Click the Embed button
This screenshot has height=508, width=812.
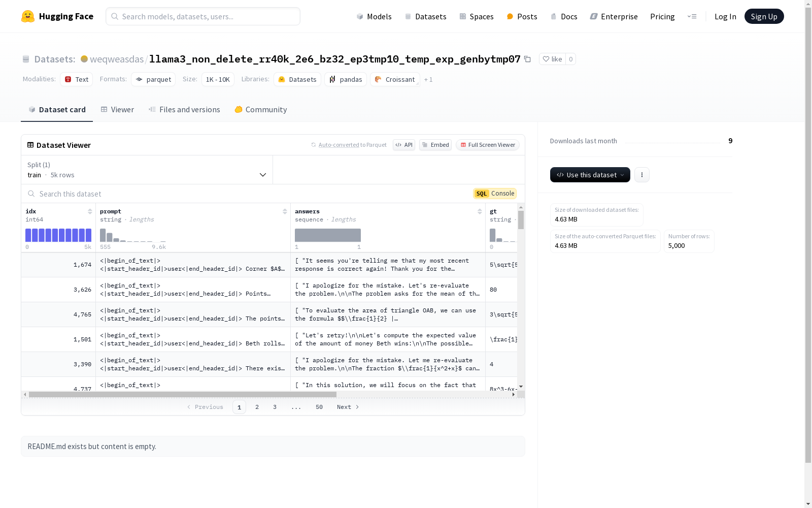coord(435,145)
